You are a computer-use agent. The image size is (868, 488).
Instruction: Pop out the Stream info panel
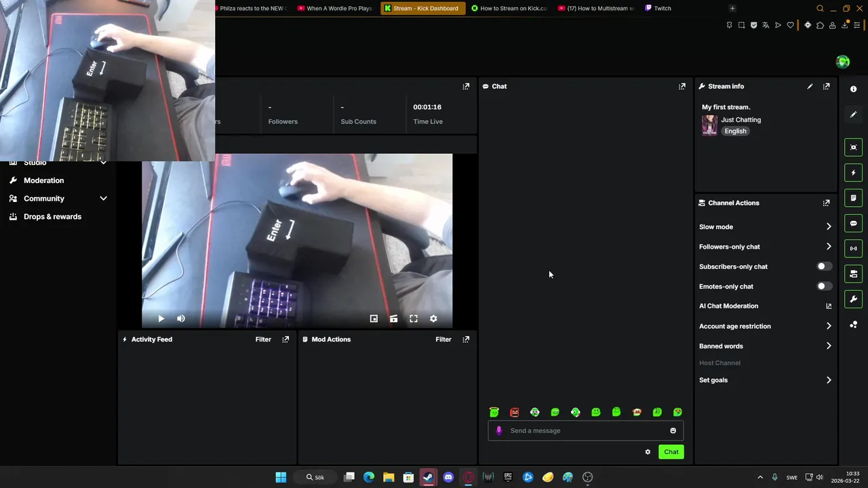coord(826,86)
